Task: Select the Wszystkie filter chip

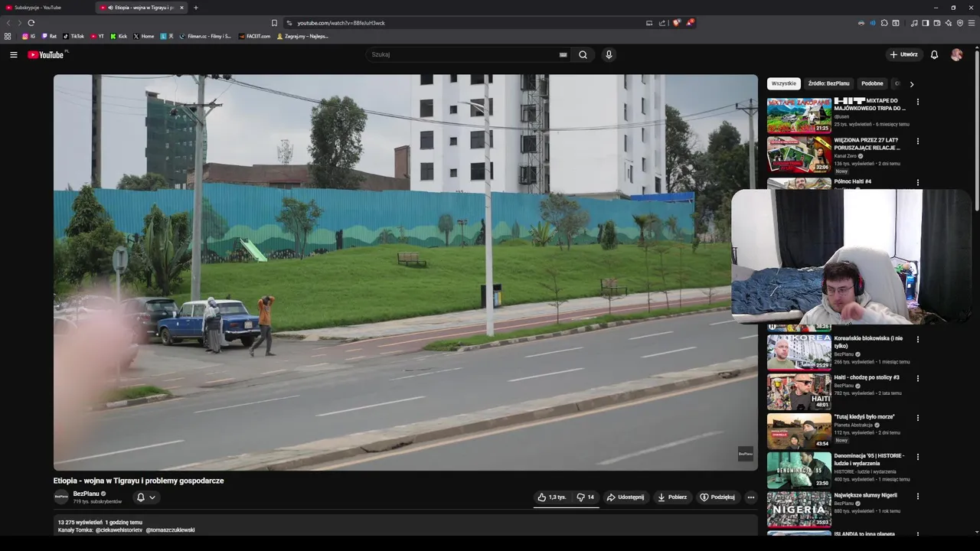Action: coord(783,83)
